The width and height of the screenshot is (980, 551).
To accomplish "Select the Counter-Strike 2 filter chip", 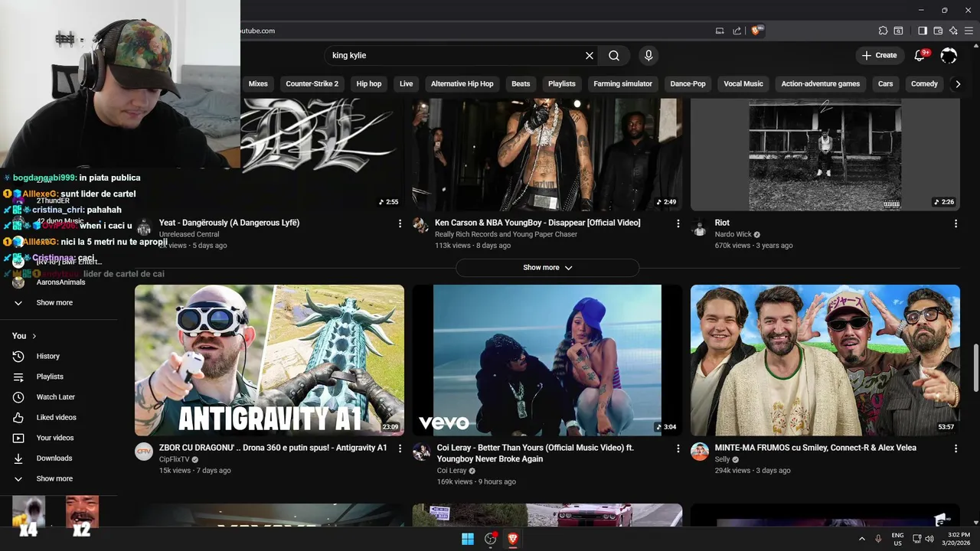I will coord(312,84).
